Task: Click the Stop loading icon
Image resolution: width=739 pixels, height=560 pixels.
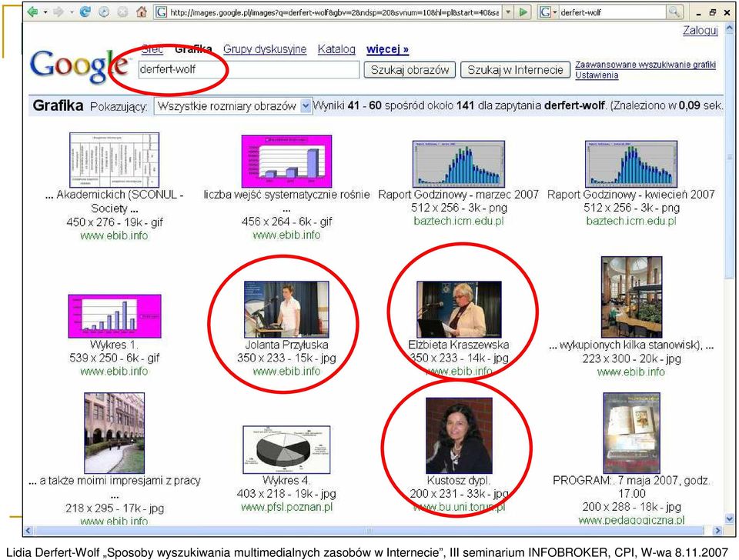Action: coord(122,12)
